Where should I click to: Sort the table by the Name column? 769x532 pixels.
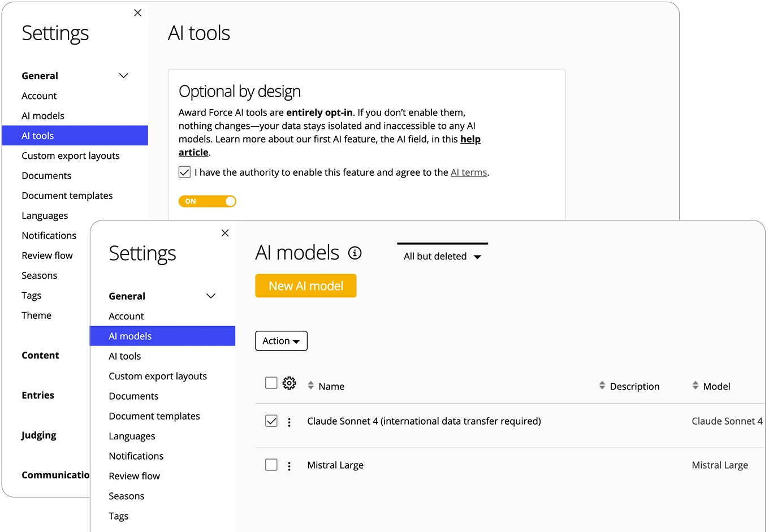tap(310, 386)
